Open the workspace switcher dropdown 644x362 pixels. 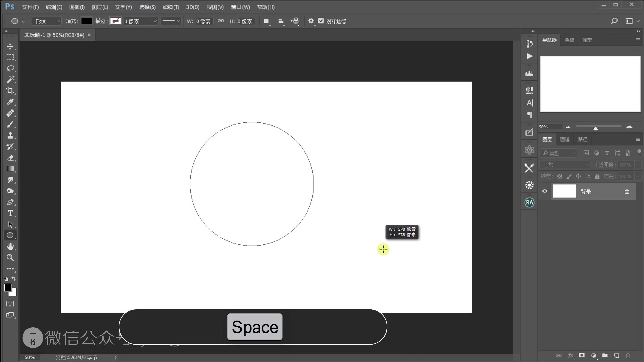(632, 21)
